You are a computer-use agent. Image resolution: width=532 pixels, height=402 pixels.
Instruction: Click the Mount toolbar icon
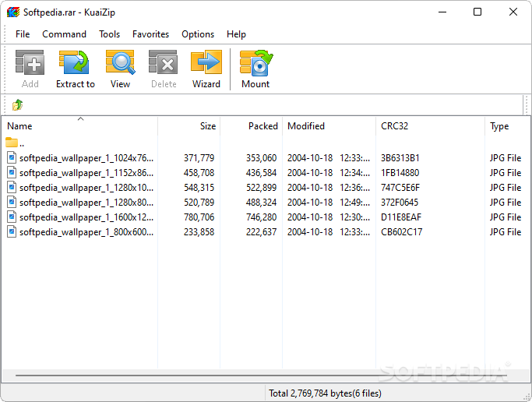point(256,63)
